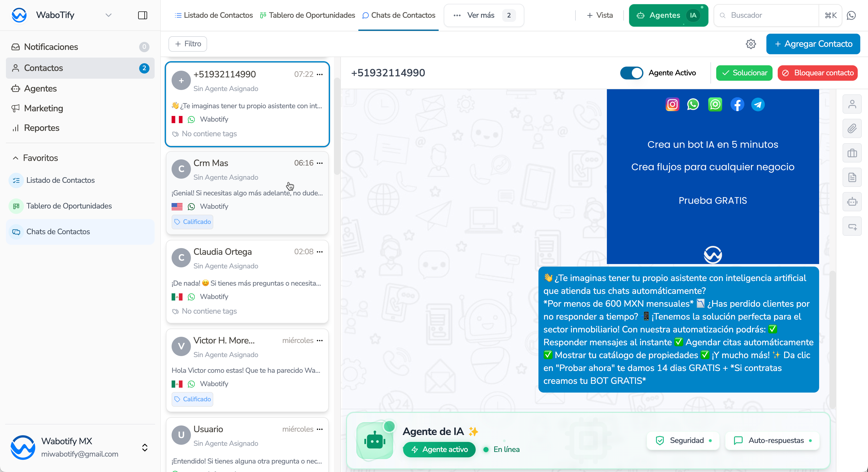Open options menu for Usuario card
This screenshot has height=472, width=868.
coord(320,429)
